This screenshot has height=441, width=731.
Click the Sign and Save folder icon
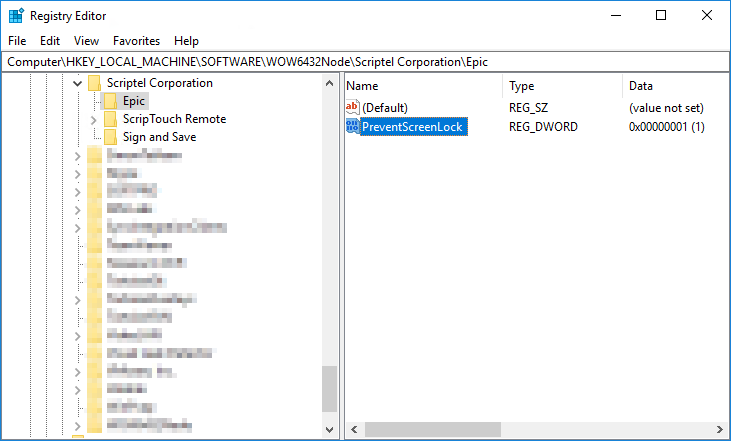tap(110, 137)
